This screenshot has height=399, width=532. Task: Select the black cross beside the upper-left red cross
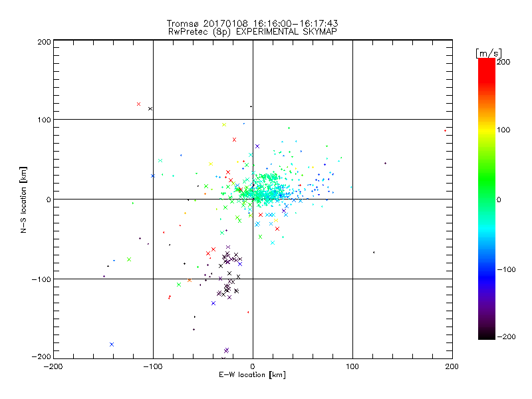coord(150,109)
